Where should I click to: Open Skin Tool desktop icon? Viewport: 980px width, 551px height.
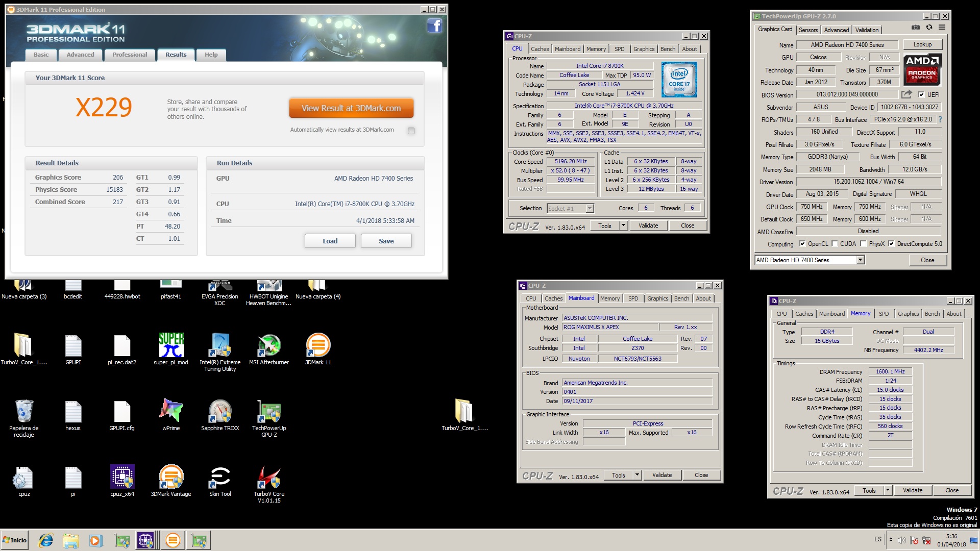pos(220,481)
